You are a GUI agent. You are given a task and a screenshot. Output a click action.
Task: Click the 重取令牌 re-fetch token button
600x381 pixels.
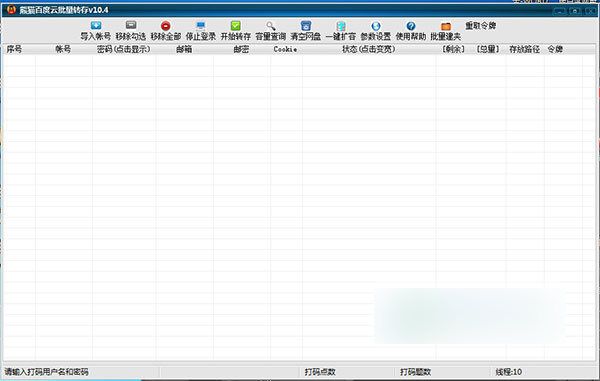tap(481, 26)
